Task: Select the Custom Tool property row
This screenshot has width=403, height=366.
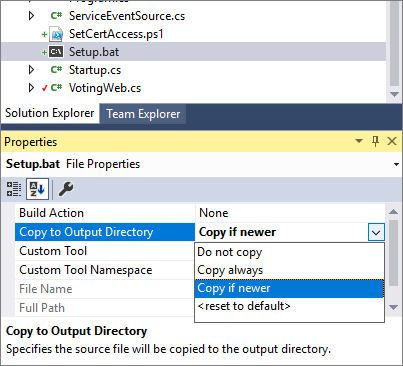Action: (x=105, y=251)
